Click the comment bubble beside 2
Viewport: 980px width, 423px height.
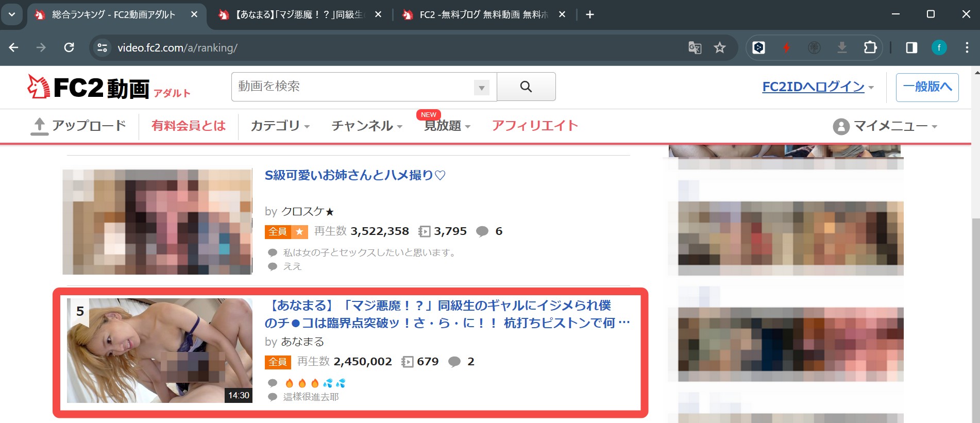454,362
